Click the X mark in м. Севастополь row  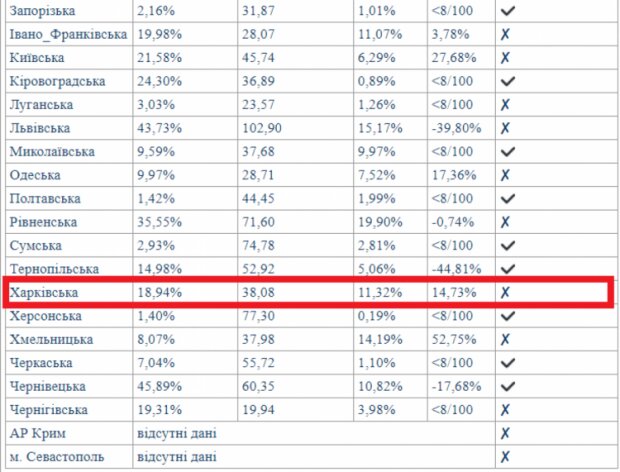[505, 457]
